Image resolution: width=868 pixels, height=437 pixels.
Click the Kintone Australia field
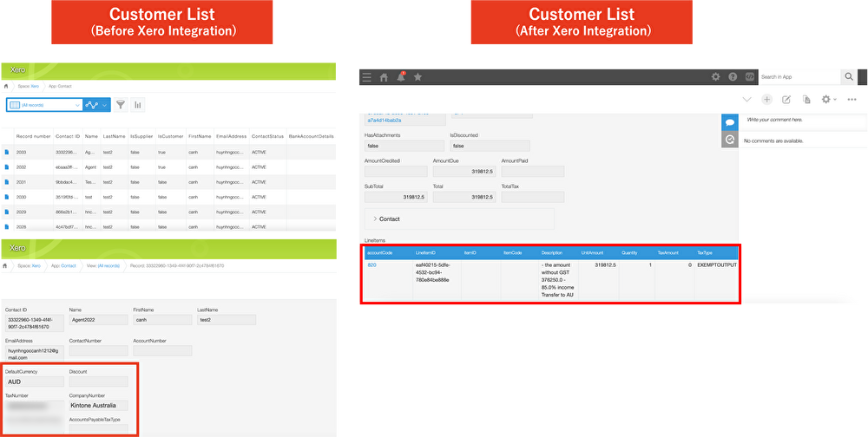[x=99, y=406]
